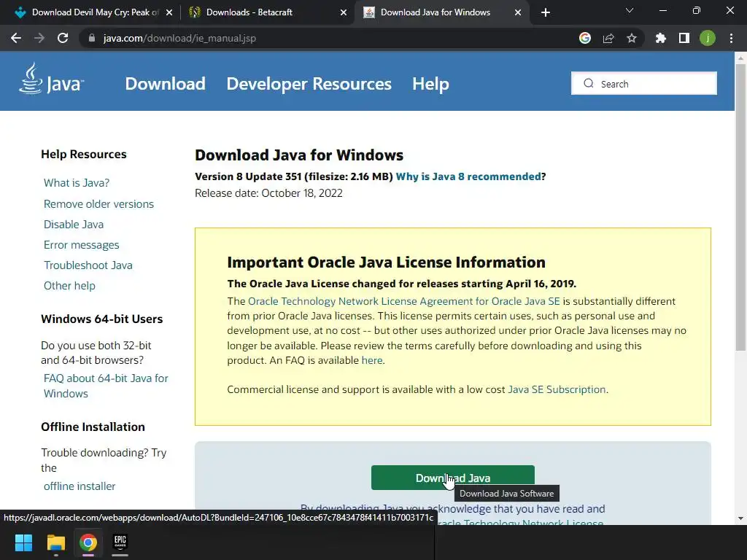Image resolution: width=747 pixels, height=560 pixels.
Task: Go back using the browser back arrow
Action: pyautogui.click(x=16, y=38)
